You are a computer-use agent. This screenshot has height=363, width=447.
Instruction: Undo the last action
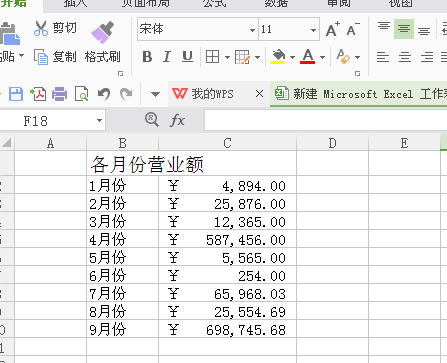tap(104, 94)
